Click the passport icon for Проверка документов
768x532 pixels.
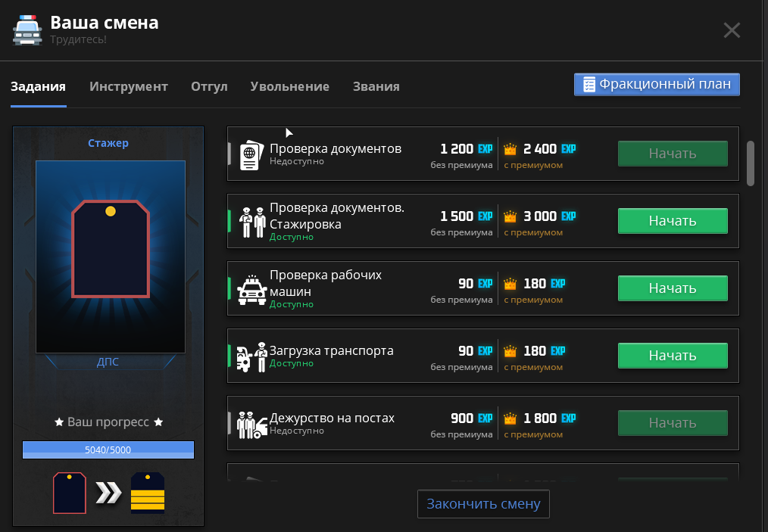pyautogui.click(x=251, y=154)
